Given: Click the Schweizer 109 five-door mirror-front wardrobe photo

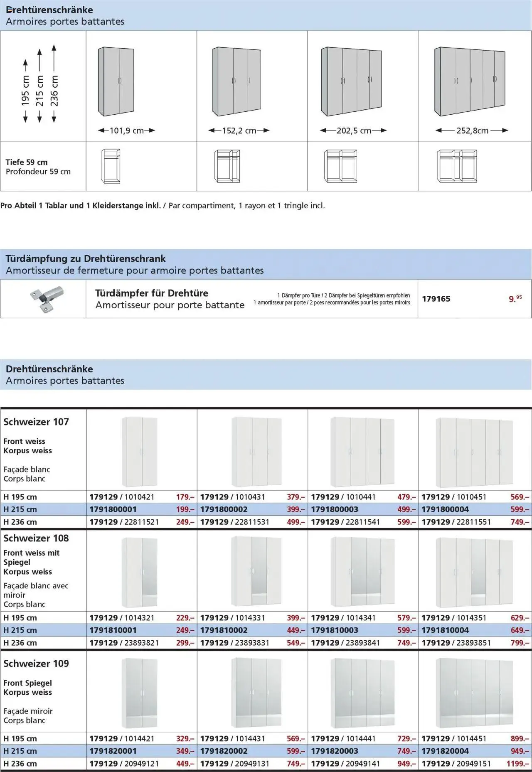Looking at the screenshot, I should (x=474, y=693).
